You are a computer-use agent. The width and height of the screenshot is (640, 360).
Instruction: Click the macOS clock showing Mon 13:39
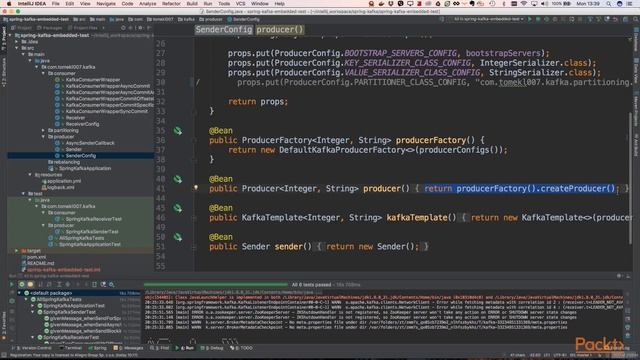pos(588,4)
